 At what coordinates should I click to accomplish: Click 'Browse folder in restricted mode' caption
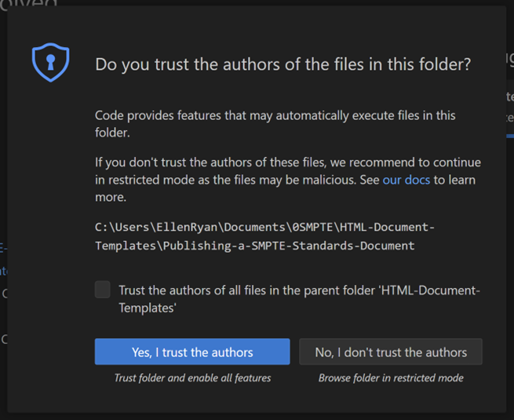(391, 378)
